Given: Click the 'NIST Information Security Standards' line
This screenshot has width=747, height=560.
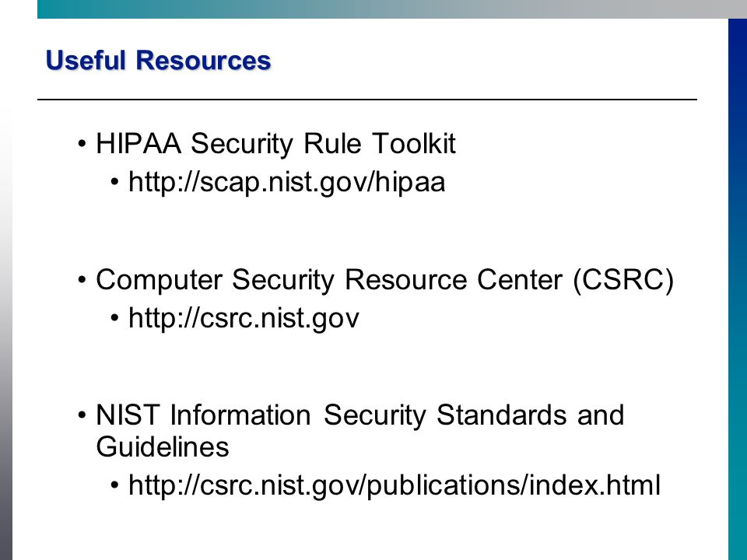Looking at the screenshot, I should pos(360,415).
